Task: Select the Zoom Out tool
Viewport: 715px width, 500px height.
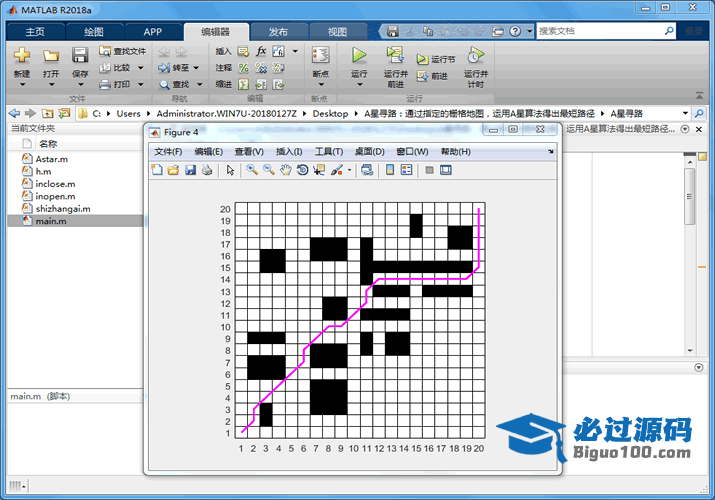Action: 269,170
